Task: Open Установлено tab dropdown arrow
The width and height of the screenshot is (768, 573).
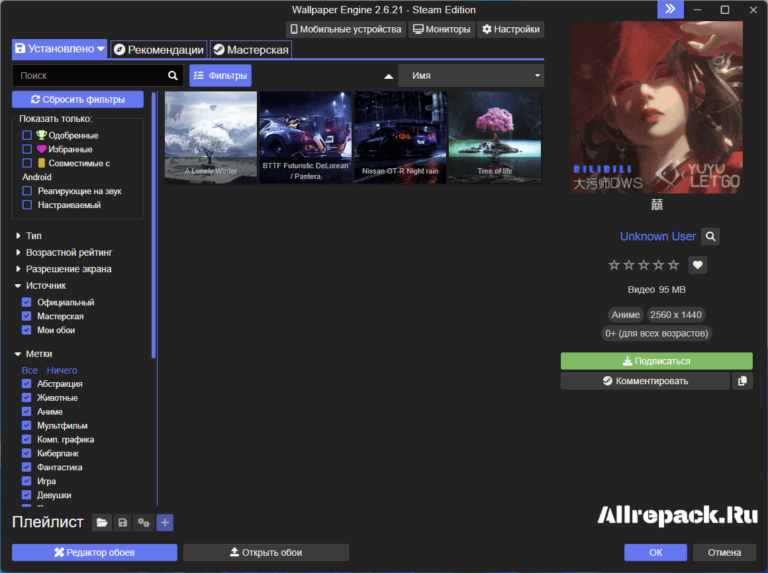Action: 100,48
